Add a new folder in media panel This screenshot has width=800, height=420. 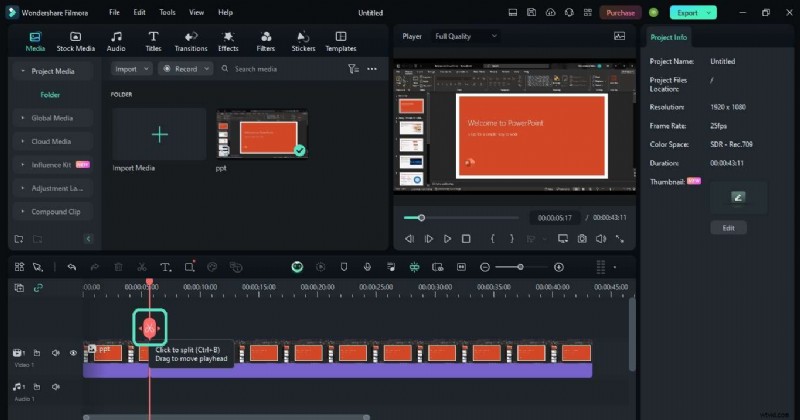[x=19, y=239]
